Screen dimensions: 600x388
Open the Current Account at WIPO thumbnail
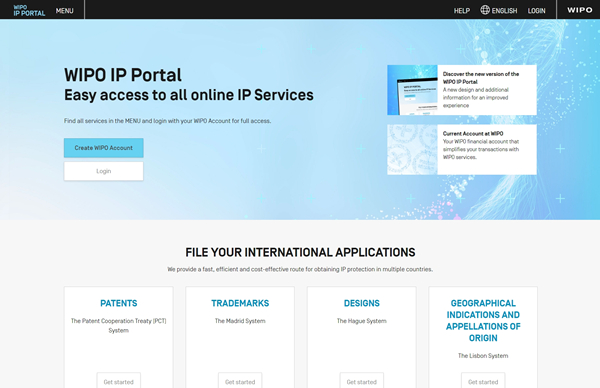tap(412, 149)
